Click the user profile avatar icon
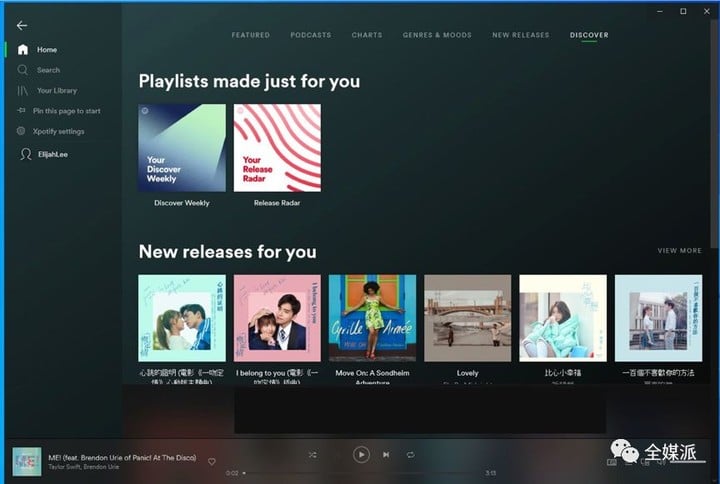 click(26, 154)
